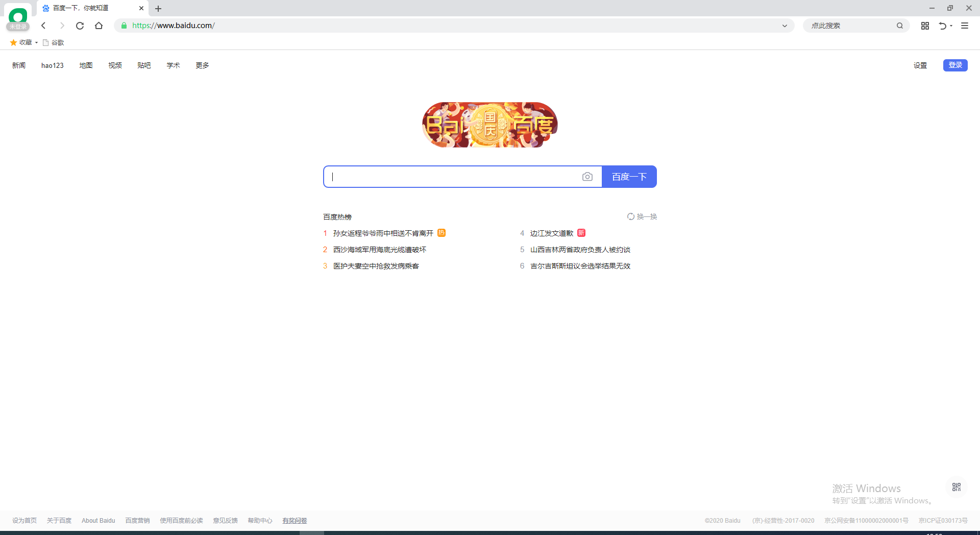This screenshot has height=535, width=980.
Task: Click 关于百度 in the footer
Action: [59, 521]
